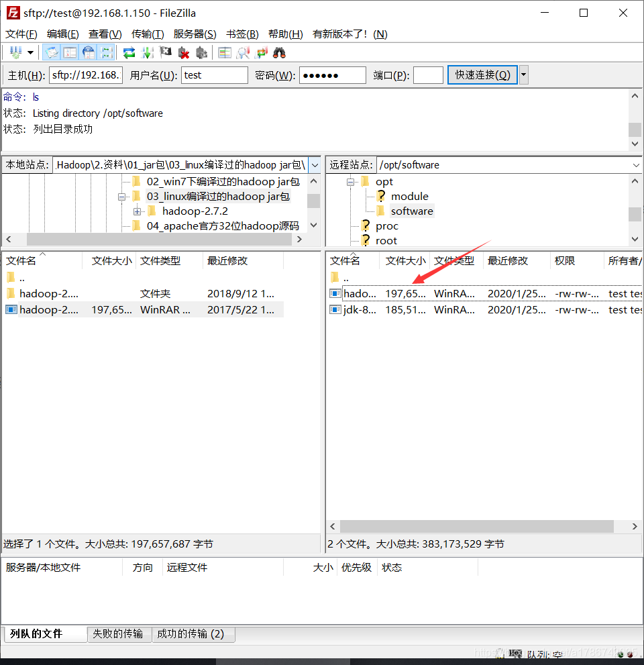Toggle transfer queue processing
This screenshot has width=644, height=665.
(147, 52)
